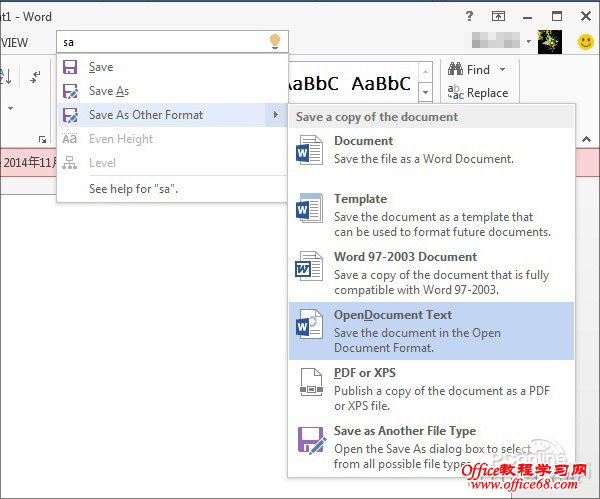Select PDF or XPS option
The height and width of the screenshot is (499, 600).
pyautogui.click(x=432, y=389)
